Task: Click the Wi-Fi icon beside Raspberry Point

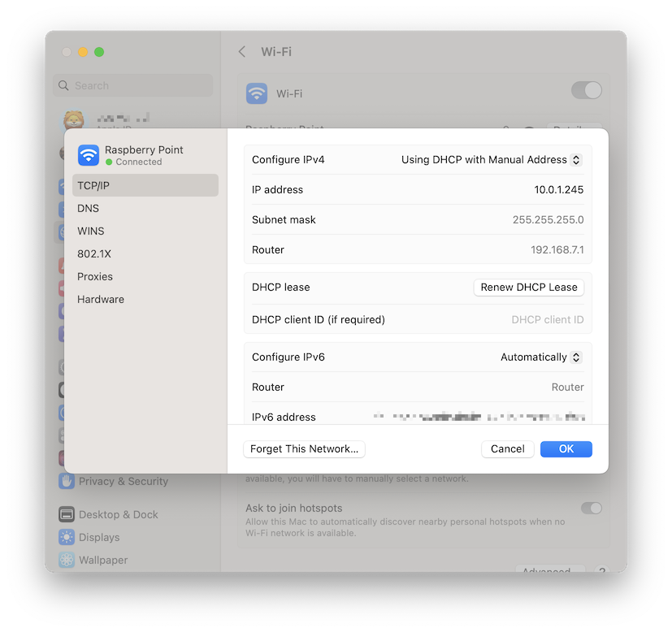Action: (x=89, y=155)
